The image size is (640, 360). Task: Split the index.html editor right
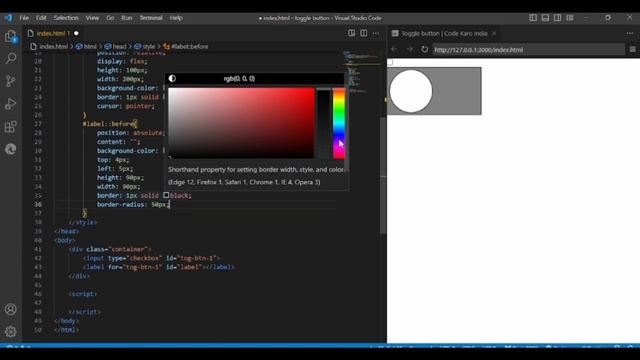pos(364,33)
